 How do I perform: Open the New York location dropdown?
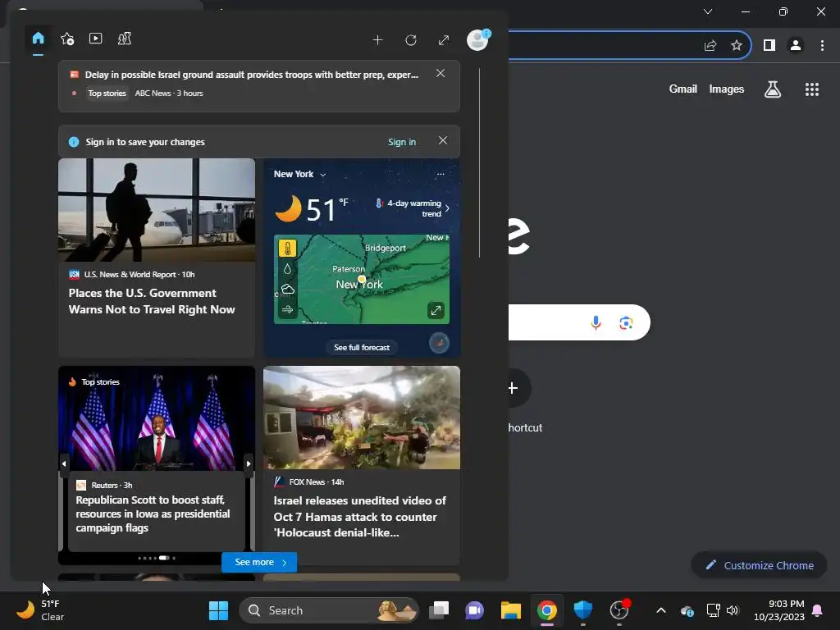pyautogui.click(x=299, y=174)
